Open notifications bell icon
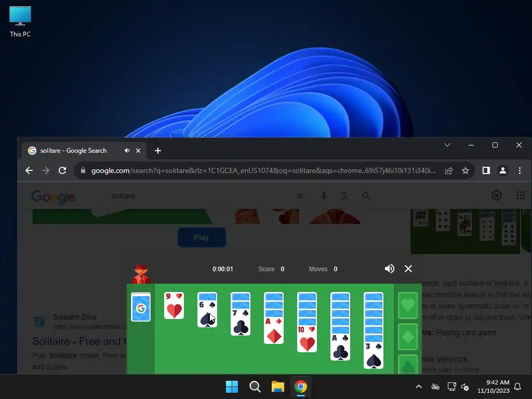The image size is (532, 399). (x=517, y=387)
